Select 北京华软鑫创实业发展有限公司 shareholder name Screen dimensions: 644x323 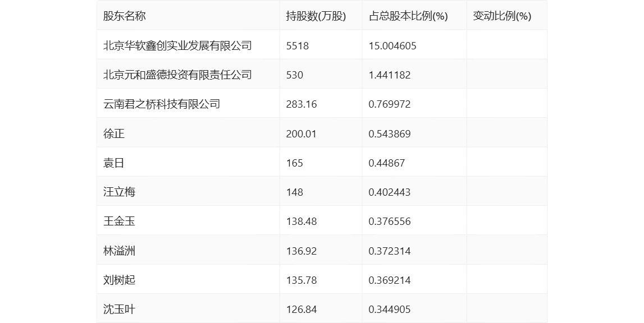[x=177, y=45]
